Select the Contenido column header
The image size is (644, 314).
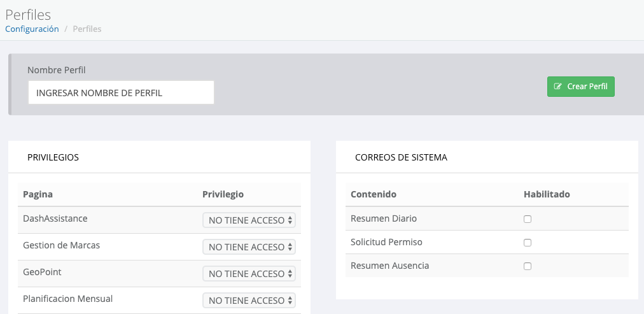coord(374,194)
